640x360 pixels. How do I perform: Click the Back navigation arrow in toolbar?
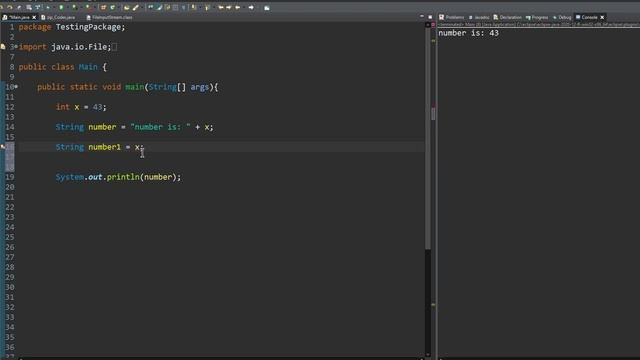point(238,7)
